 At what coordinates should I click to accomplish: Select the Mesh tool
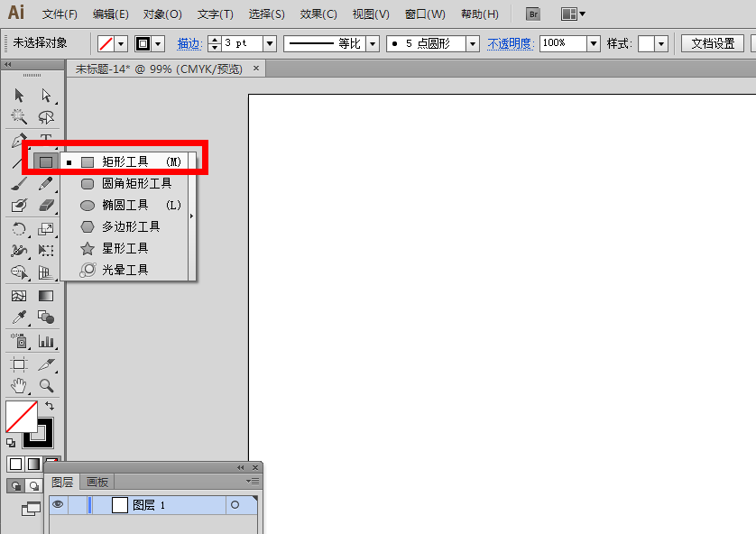(19, 296)
